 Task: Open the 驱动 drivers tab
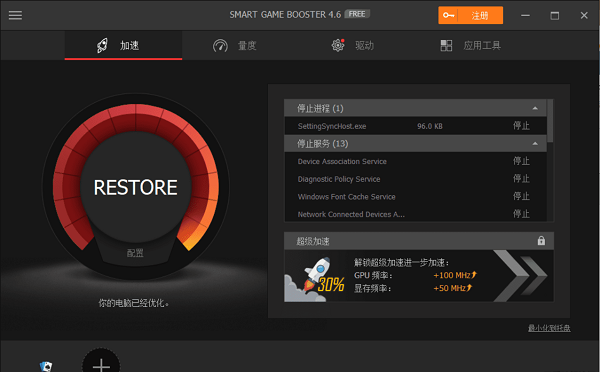click(x=352, y=46)
